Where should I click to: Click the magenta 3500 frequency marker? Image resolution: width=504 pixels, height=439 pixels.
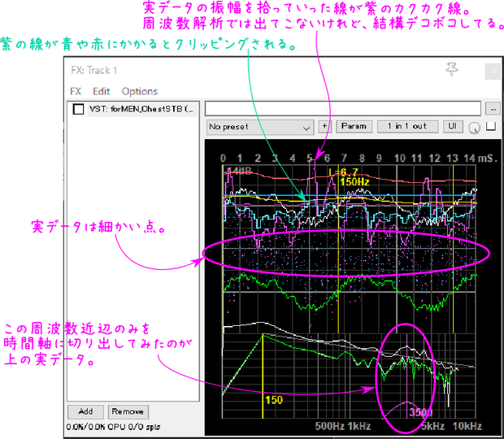click(407, 376)
